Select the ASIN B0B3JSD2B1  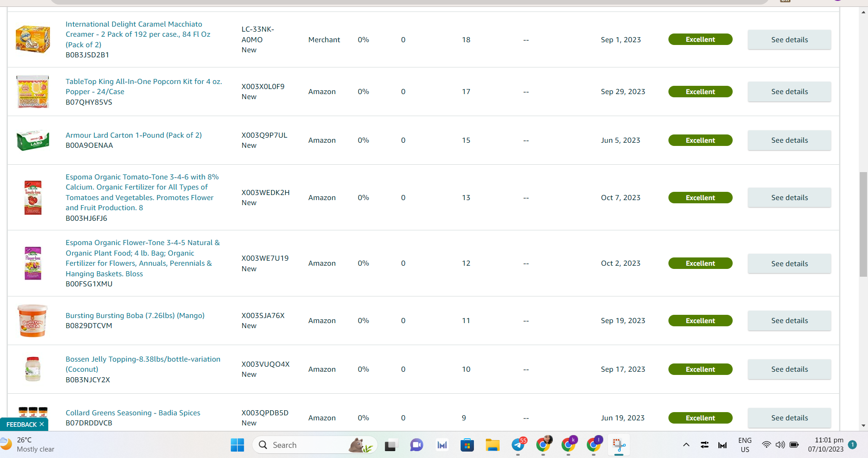87,55
